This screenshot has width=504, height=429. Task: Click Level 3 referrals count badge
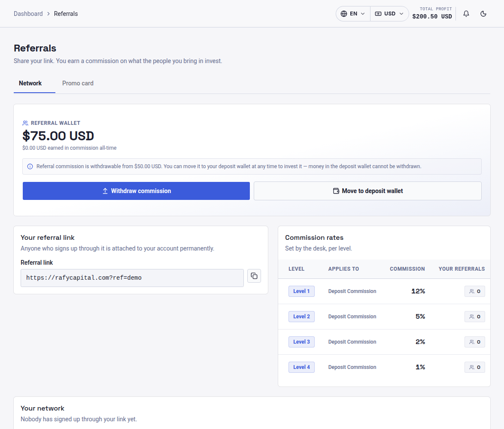(x=474, y=341)
